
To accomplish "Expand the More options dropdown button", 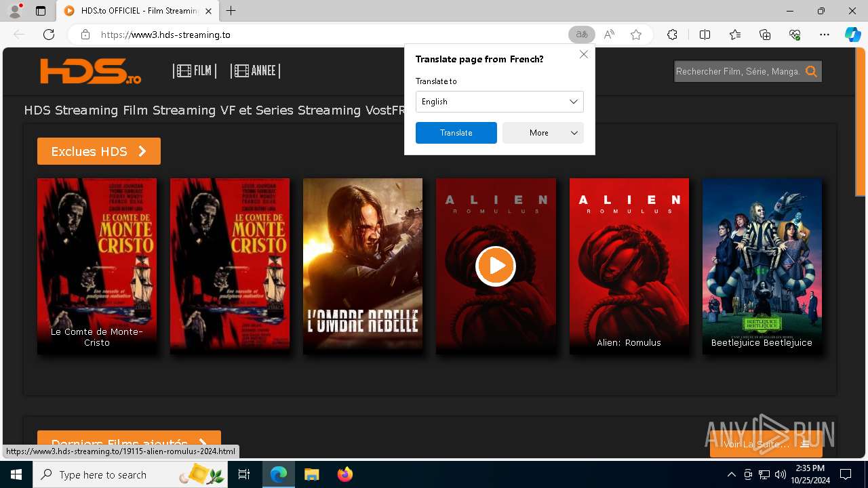I will 543,133.
